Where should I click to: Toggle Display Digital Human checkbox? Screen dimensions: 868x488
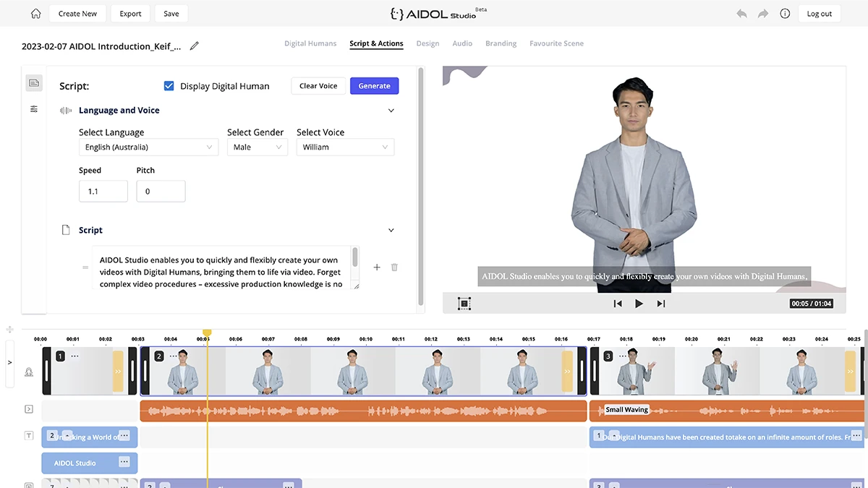click(169, 86)
